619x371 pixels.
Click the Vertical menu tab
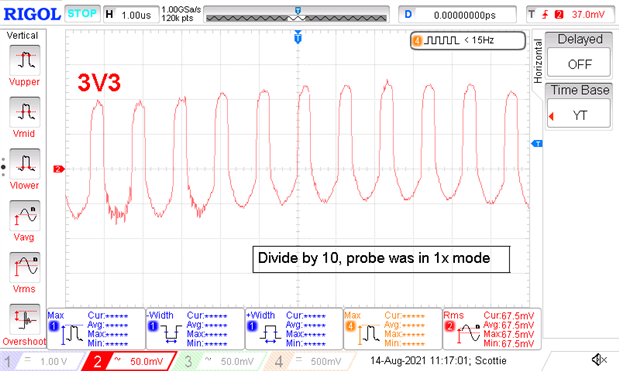[x=23, y=36]
